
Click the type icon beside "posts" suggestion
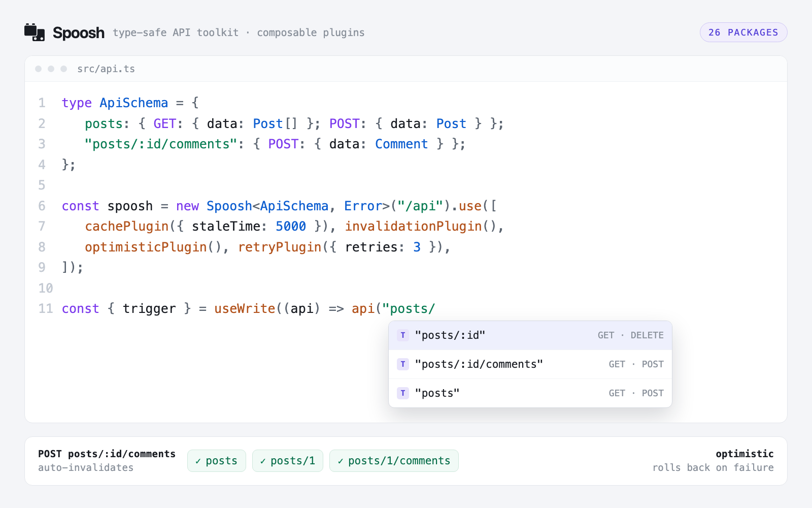tap(403, 393)
